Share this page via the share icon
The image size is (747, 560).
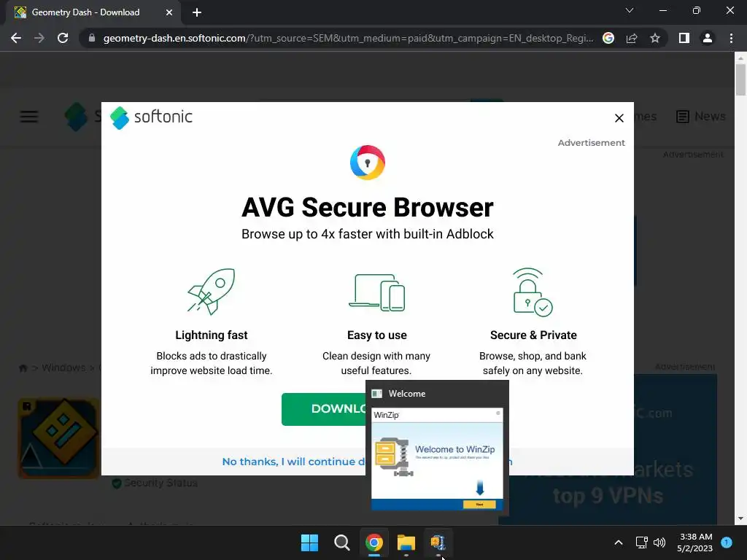tap(632, 38)
